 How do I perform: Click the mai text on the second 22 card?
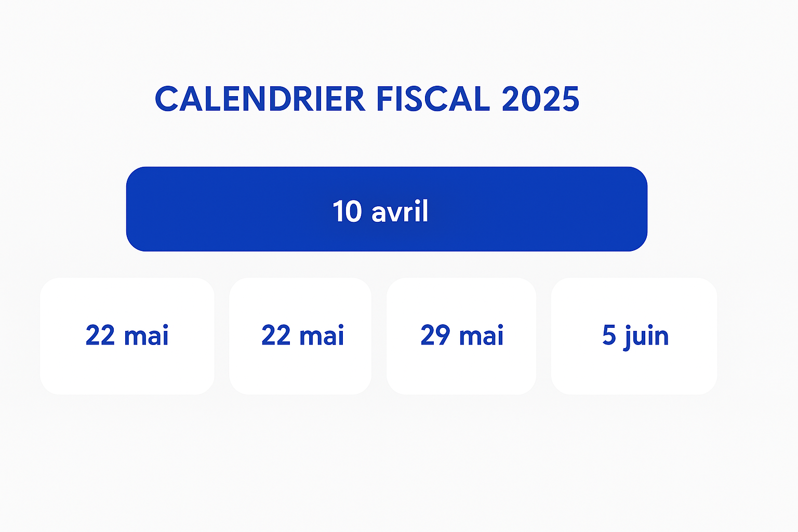tap(322, 336)
